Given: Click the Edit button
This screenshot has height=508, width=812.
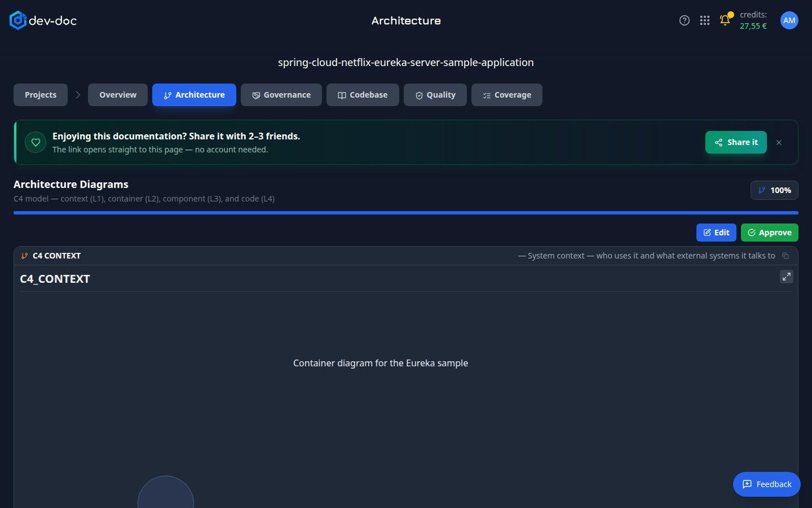Looking at the screenshot, I should 716,233.
